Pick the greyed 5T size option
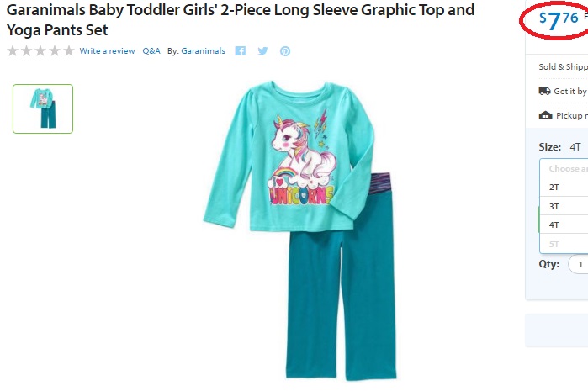Image resolution: width=588 pixels, height=391 pixels. [x=564, y=244]
